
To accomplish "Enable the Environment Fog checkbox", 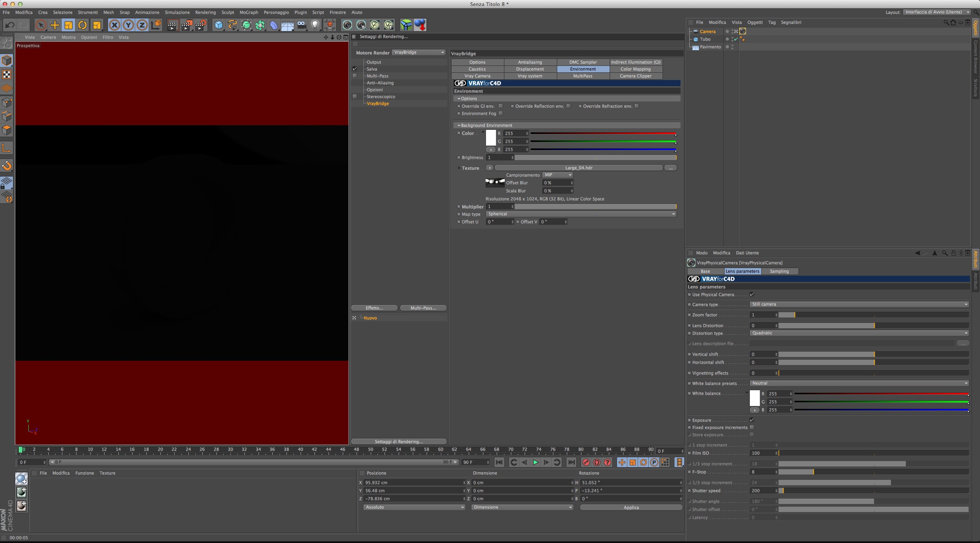I will click(501, 113).
